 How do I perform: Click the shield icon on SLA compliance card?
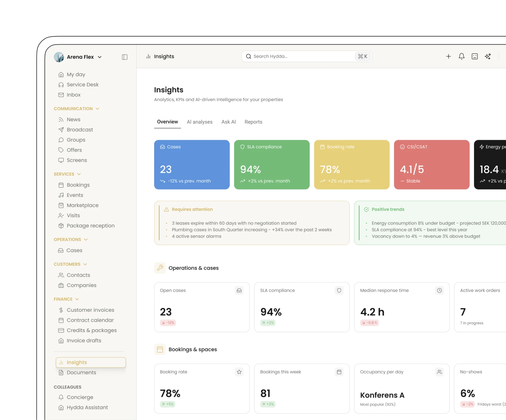(x=339, y=290)
